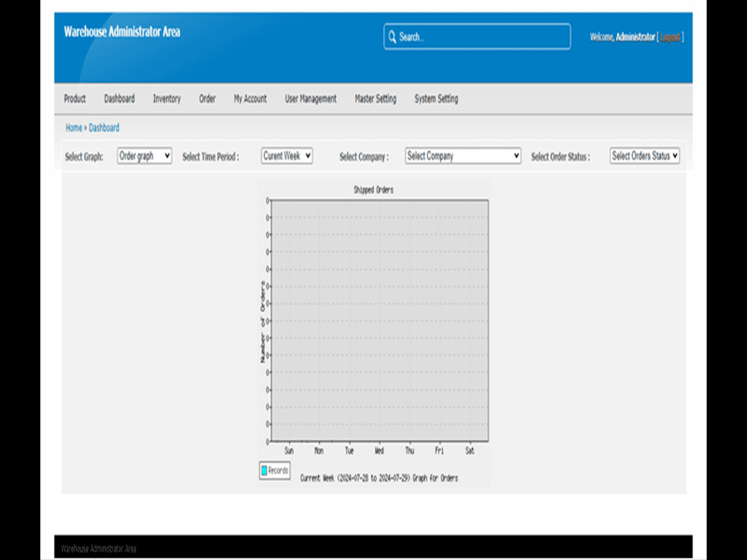
Task: Log out via the Logout link
Action: click(670, 37)
